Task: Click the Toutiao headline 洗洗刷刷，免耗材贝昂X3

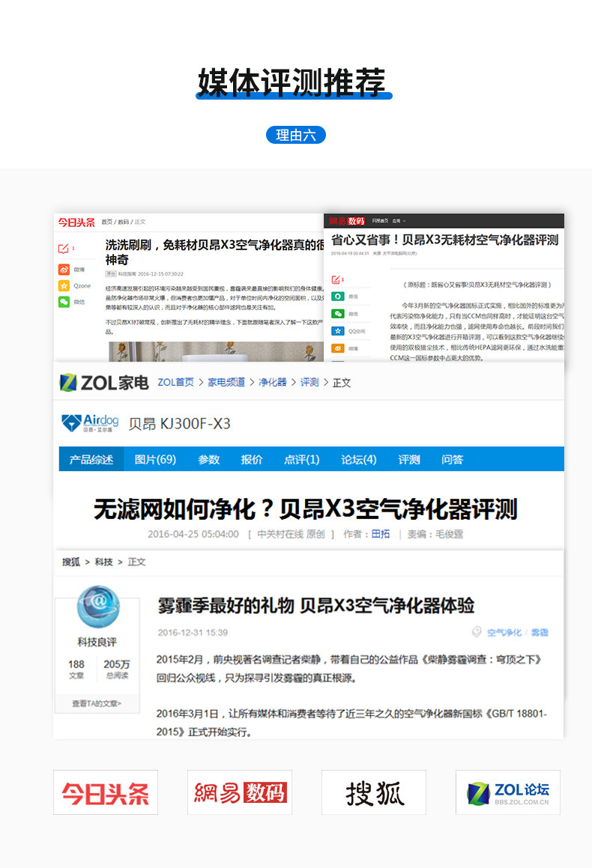Action: [x=214, y=252]
